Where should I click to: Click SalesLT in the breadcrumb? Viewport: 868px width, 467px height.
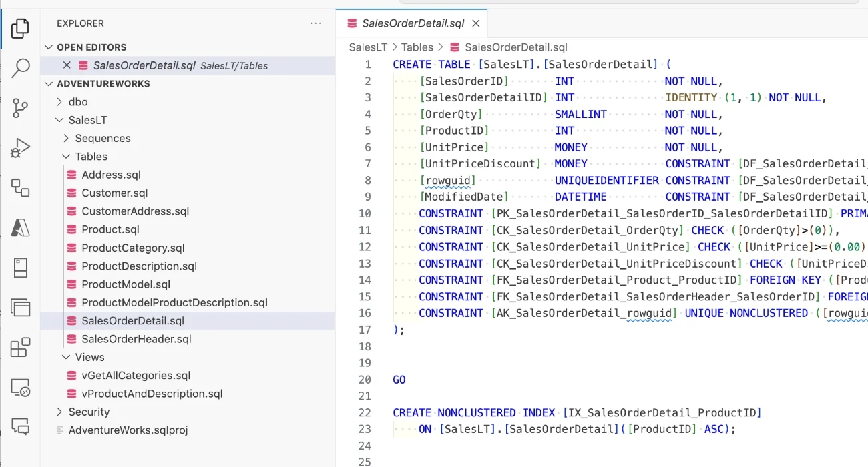point(368,47)
